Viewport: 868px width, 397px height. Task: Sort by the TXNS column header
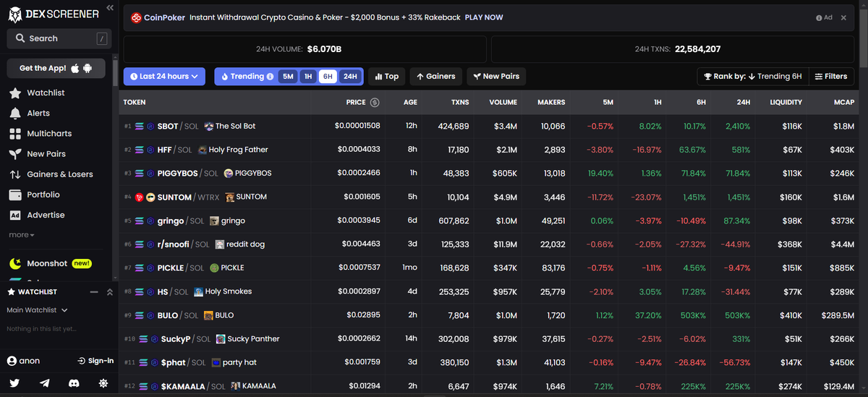tap(459, 102)
